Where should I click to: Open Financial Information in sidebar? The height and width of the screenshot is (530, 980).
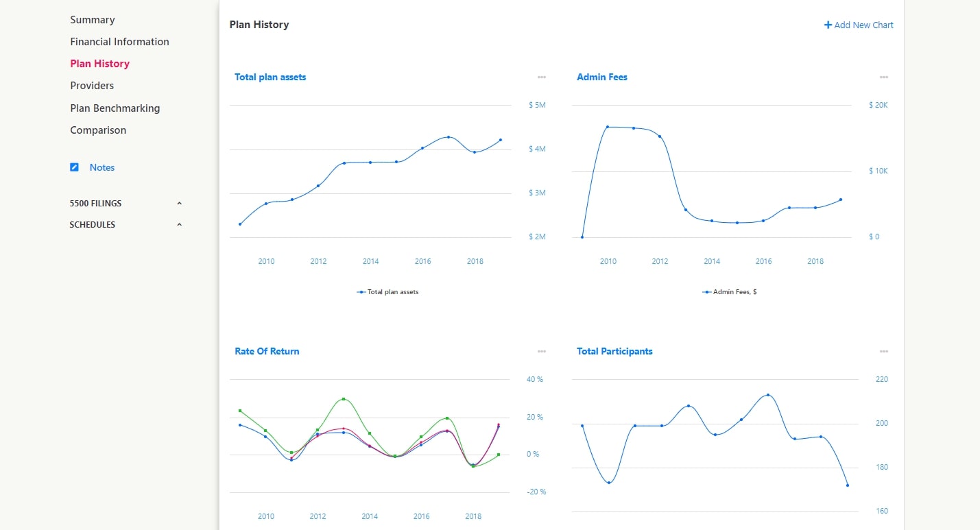point(119,42)
